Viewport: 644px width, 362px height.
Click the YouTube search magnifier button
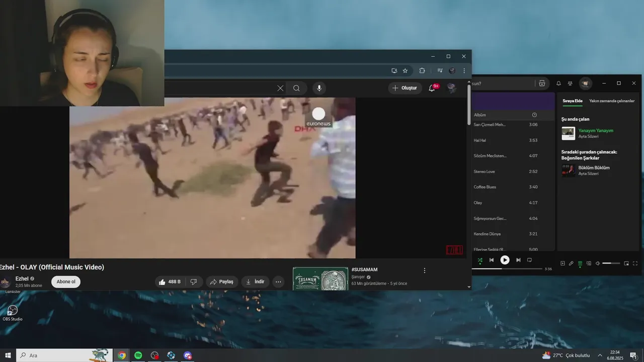[296, 88]
